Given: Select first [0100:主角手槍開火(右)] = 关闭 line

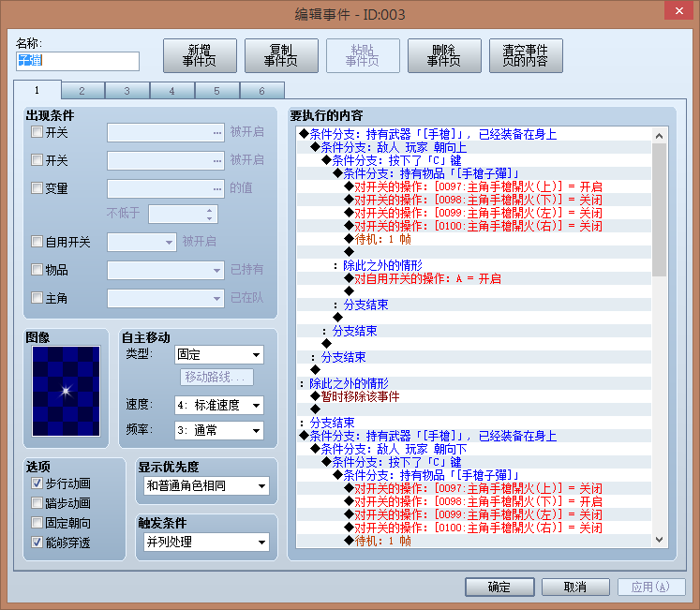Looking at the screenshot, I should tap(474, 226).
